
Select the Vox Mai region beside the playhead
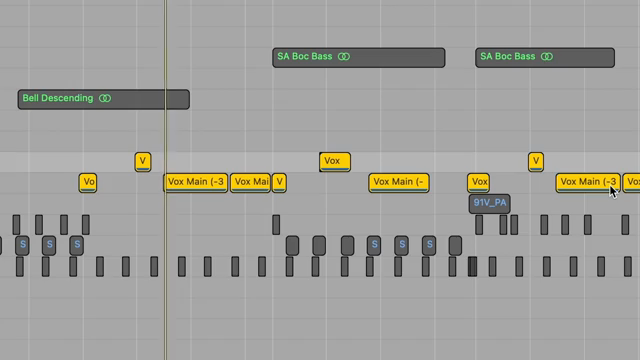[x=251, y=182]
